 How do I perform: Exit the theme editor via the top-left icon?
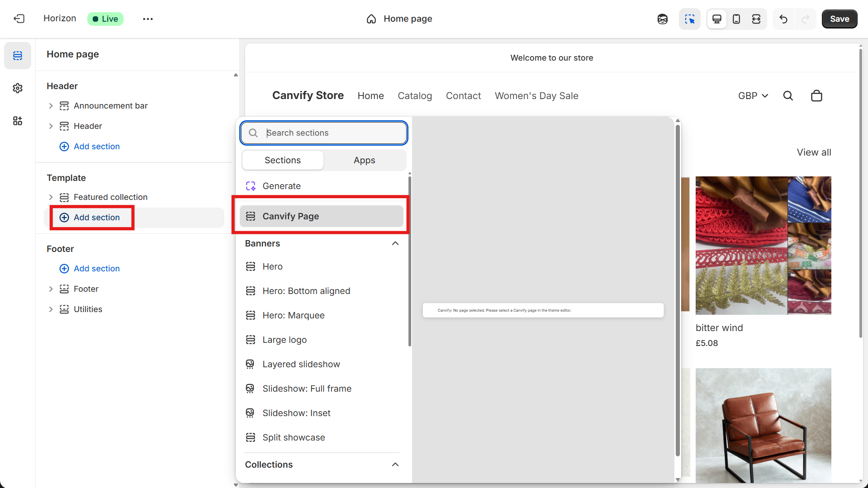point(19,19)
